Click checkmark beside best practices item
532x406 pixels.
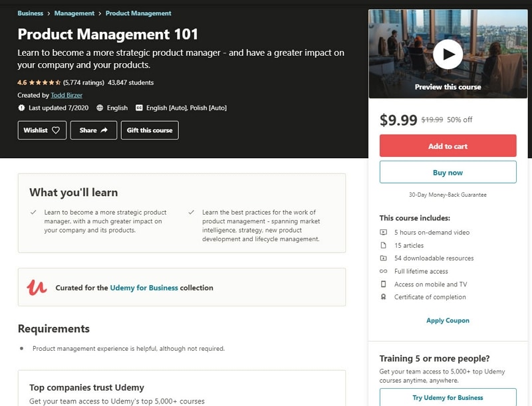[192, 212]
